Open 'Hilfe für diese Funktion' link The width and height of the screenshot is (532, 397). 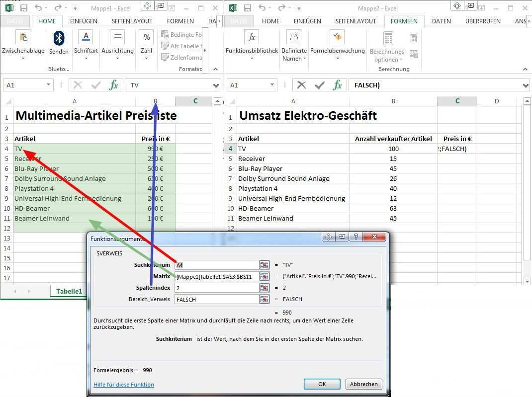(124, 385)
